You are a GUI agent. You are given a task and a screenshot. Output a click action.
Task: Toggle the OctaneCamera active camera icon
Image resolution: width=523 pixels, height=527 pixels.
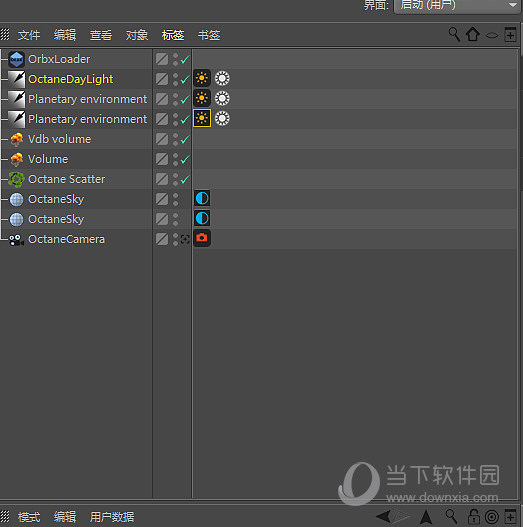[x=185, y=239]
